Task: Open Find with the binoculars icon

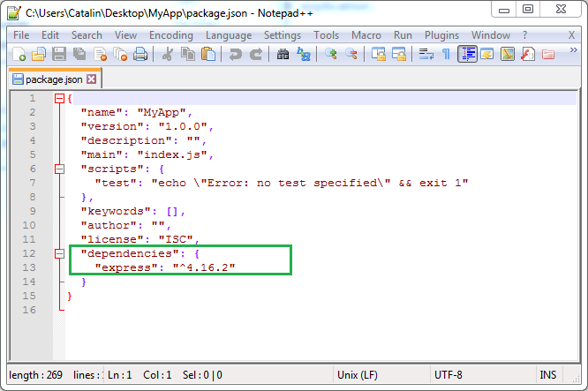Action: click(x=283, y=54)
